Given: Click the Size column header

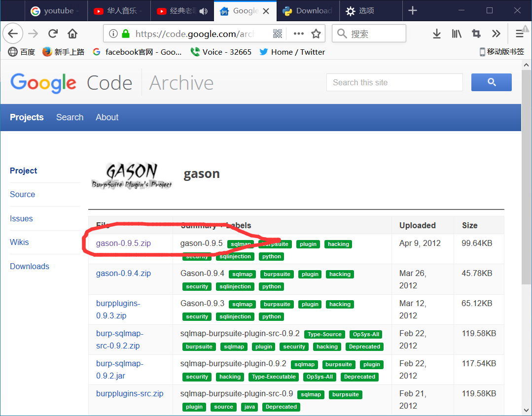Looking at the screenshot, I should pyautogui.click(x=469, y=225).
